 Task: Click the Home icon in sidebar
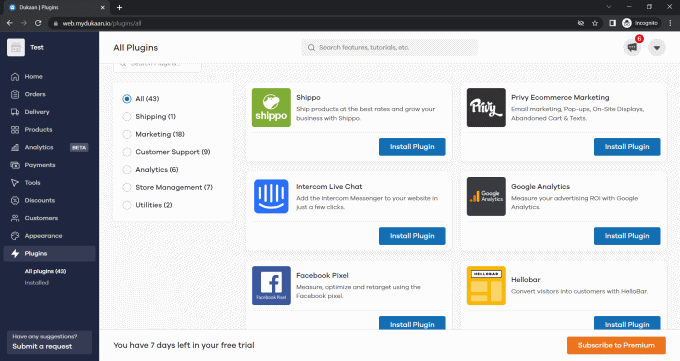click(15, 77)
